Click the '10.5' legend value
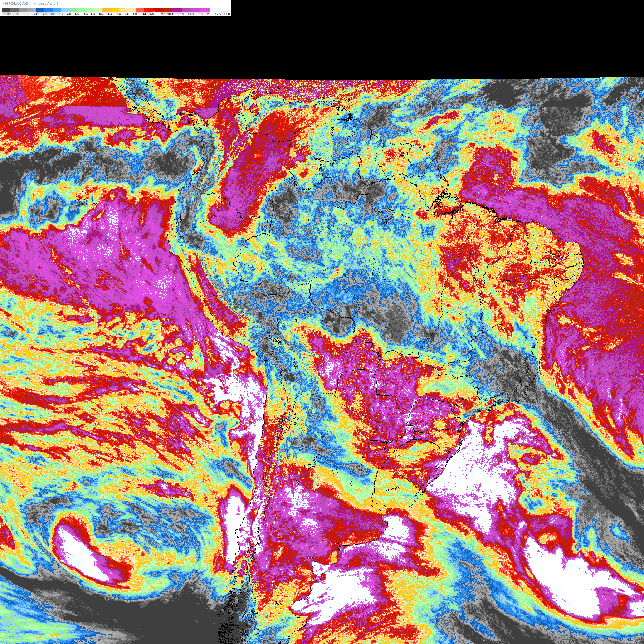The height and width of the screenshot is (644, 644). tap(181, 14)
